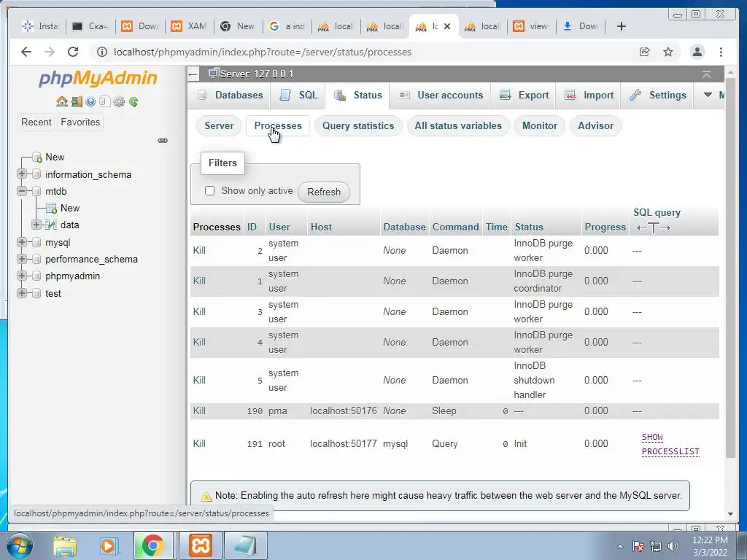Open the User accounts tab
Image resolution: width=747 pixels, height=560 pixels.
coord(441,96)
